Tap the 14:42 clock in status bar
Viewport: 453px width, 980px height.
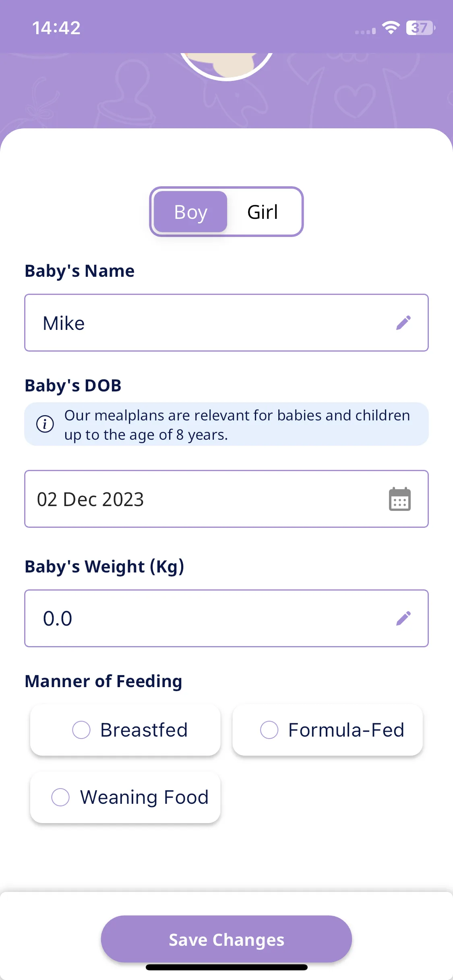point(56,28)
